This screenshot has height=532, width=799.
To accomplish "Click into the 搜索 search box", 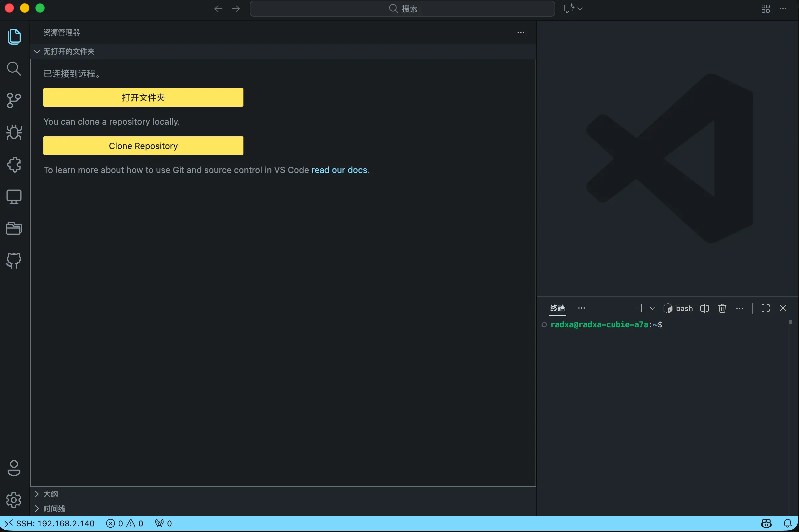I will 402,8.
